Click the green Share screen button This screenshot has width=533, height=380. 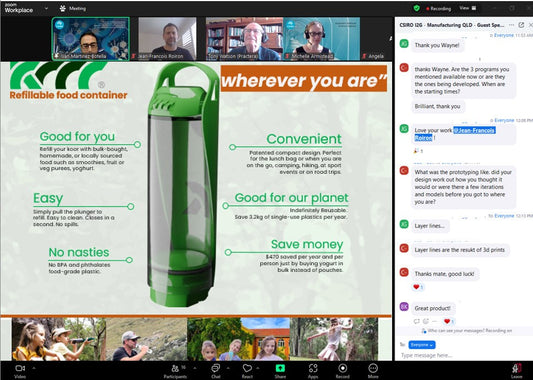click(x=280, y=370)
